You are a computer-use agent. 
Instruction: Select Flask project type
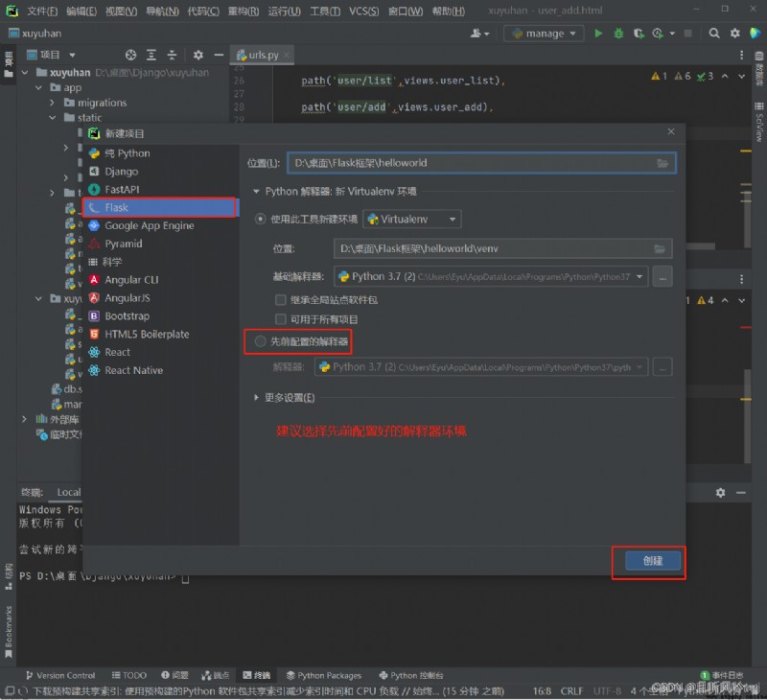click(x=160, y=207)
